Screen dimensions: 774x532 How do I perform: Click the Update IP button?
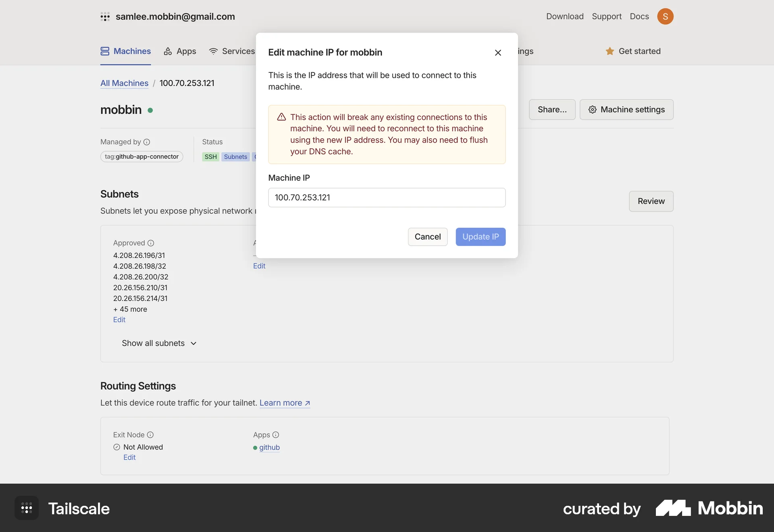(x=481, y=237)
